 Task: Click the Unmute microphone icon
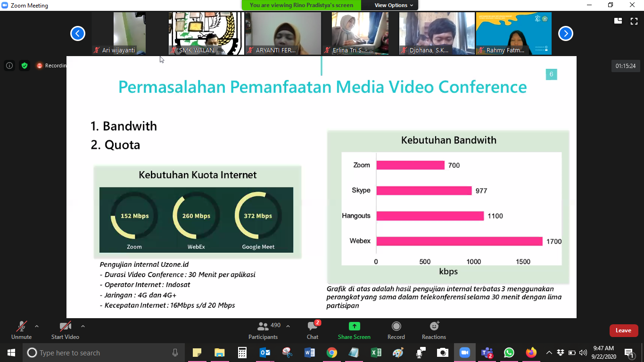pos(21,326)
